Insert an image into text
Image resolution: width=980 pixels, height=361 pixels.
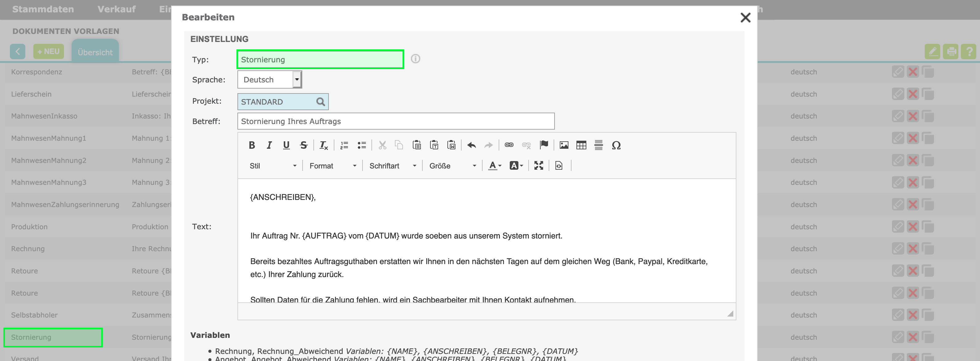564,145
